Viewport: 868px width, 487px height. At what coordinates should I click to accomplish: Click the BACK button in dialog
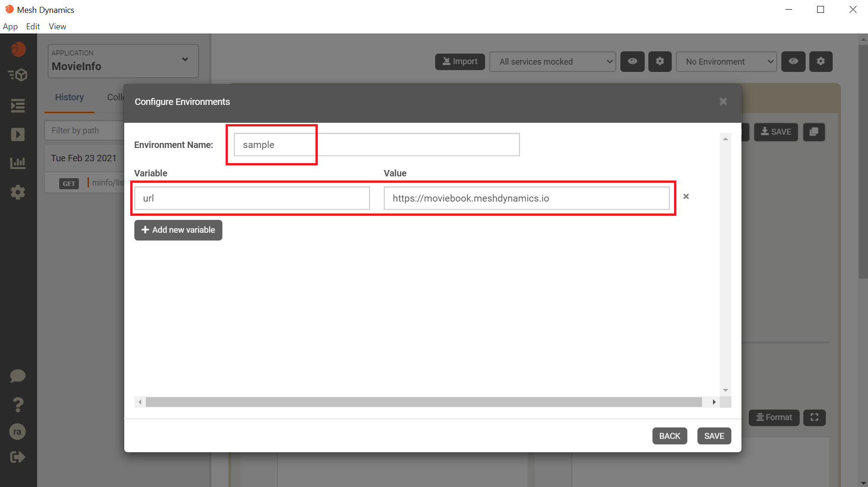pos(669,436)
